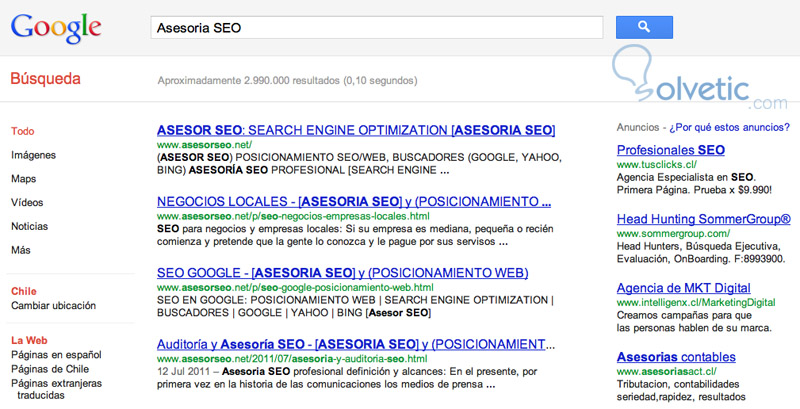
Task: Open the ASESOR SEO: Search Engine Optimization result
Action: [x=356, y=131]
